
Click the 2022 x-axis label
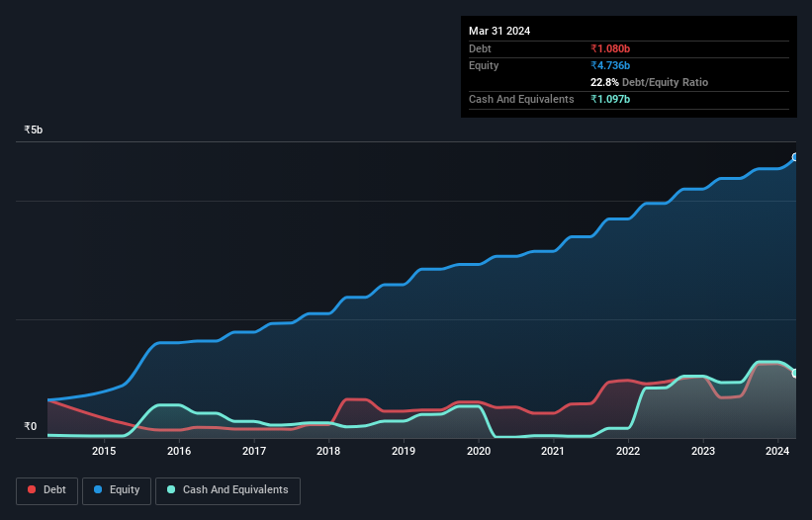point(628,451)
